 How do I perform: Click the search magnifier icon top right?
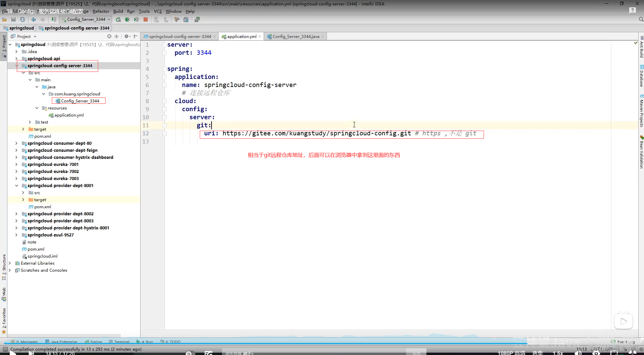[641, 19]
